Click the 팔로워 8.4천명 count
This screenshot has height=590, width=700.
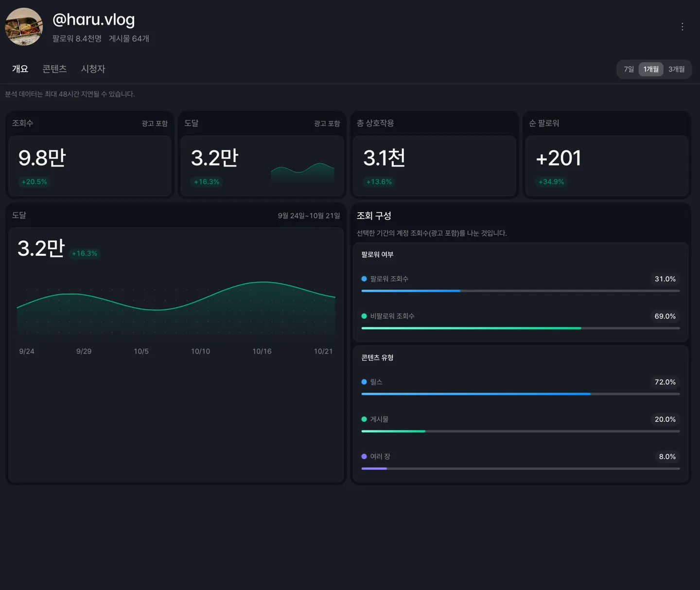[x=77, y=38]
